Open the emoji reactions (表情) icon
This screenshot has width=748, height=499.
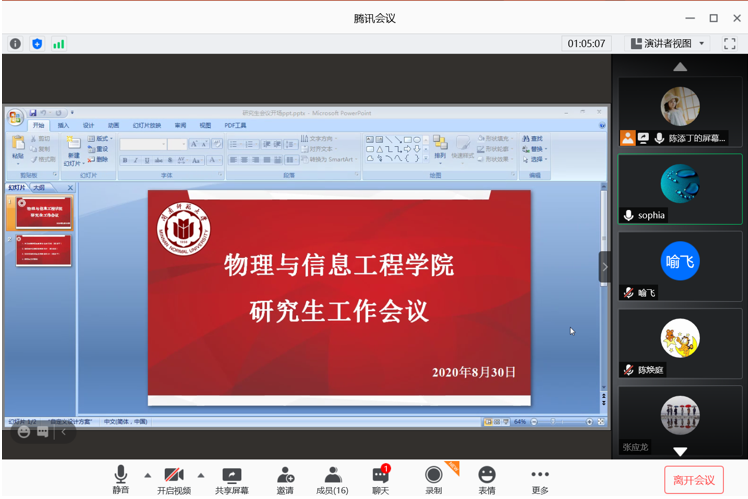tap(486, 479)
